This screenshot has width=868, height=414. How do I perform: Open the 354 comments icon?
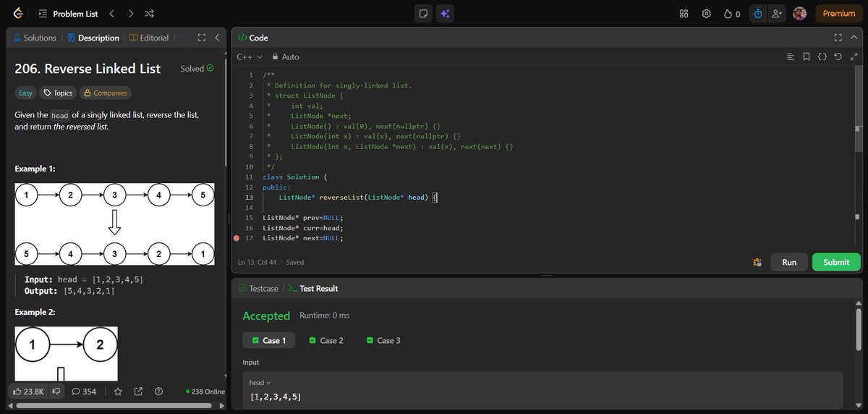click(x=84, y=392)
